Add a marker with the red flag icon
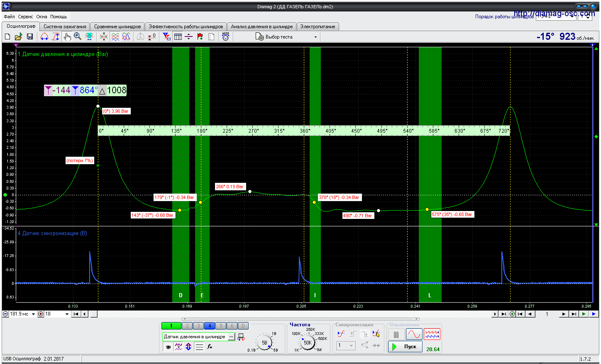Viewport: 601px width, 364px height. coord(200,37)
